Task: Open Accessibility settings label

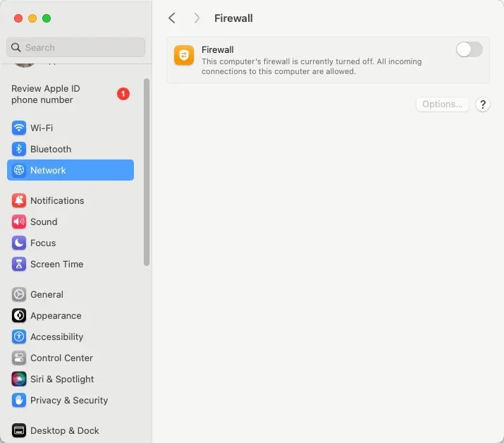Action: tap(57, 336)
